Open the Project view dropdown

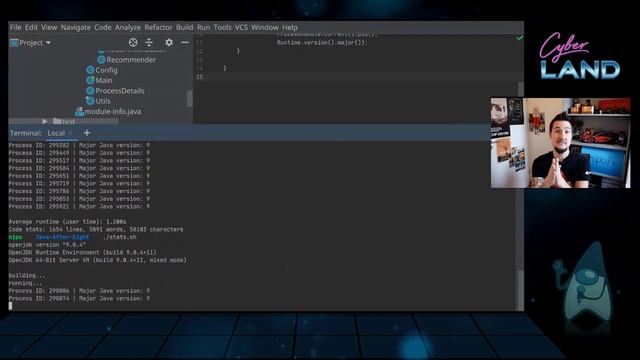point(31,42)
